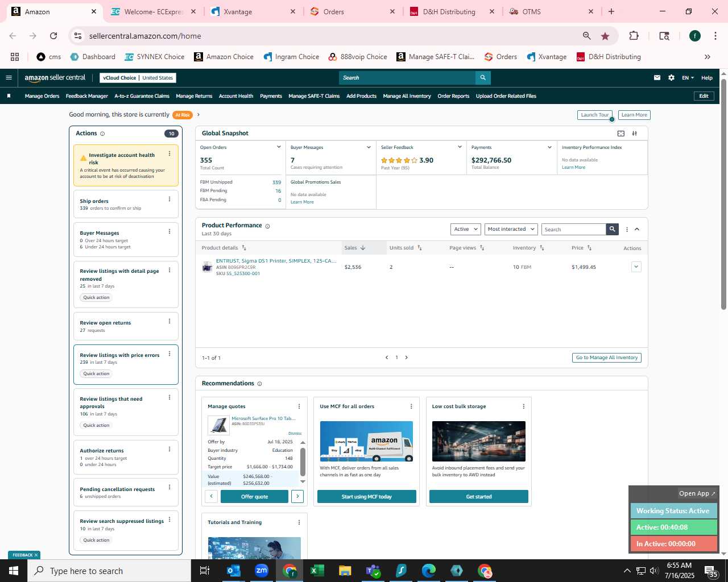Open the Most interacted sort dropdown
Viewport: 728px width, 582px height.
(511, 229)
